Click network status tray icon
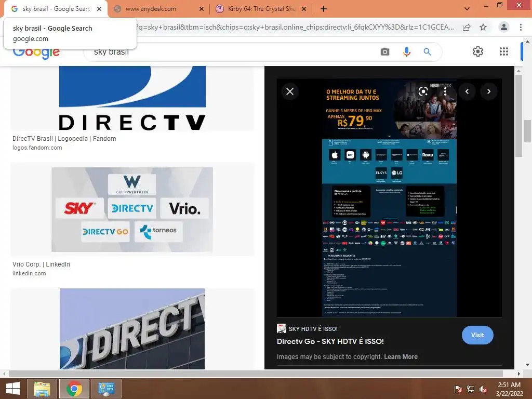This screenshot has height=399, width=532. 470,389
